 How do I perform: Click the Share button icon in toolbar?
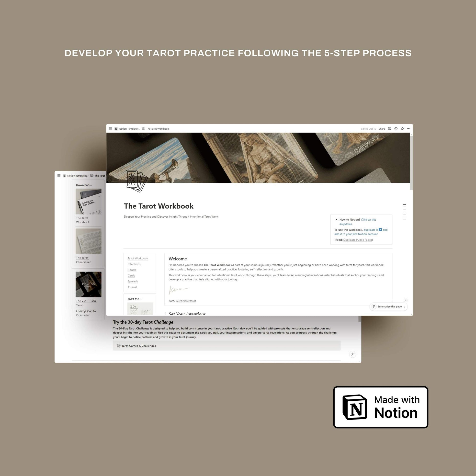coord(381,129)
